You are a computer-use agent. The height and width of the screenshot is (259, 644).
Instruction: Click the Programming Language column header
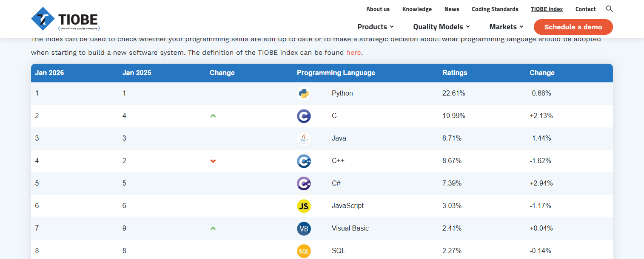tap(336, 73)
